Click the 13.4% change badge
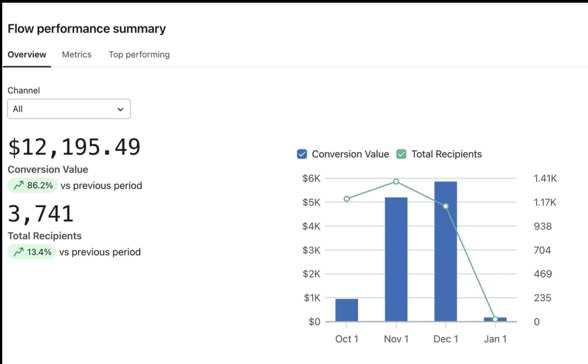 [x=32, y=252]
